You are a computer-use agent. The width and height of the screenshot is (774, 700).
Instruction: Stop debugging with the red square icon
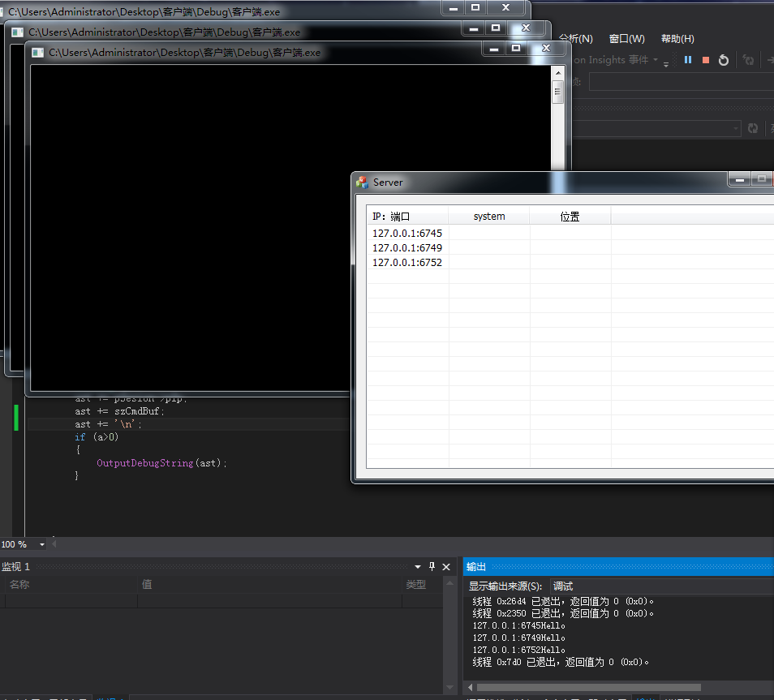[x=705, y=60]
